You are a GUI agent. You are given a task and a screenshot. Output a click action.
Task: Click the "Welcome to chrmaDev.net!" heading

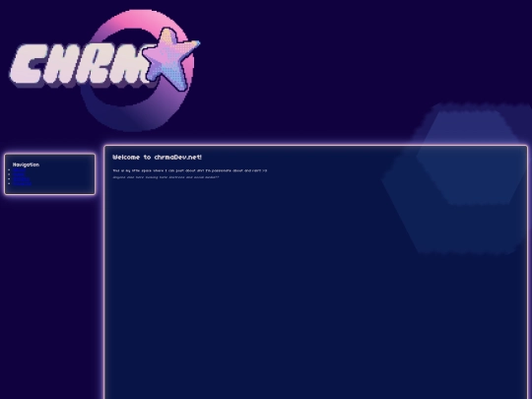(x=157, y=157)
